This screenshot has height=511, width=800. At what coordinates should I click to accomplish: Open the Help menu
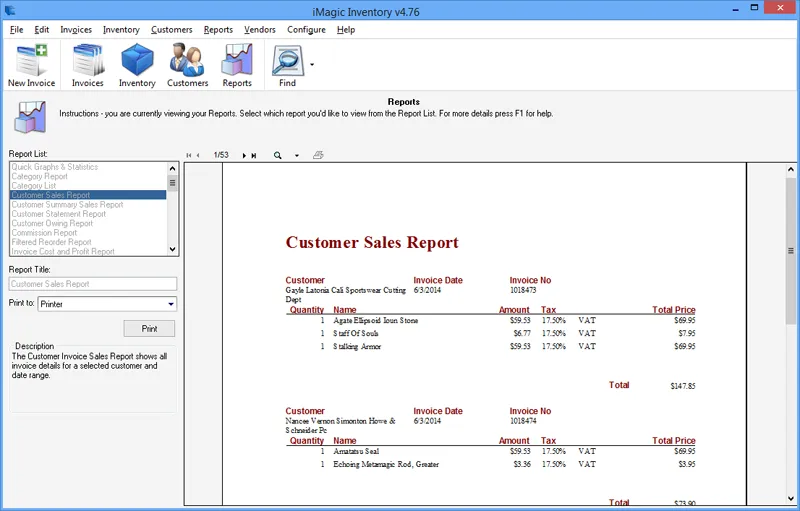click(x=346, y=30)
